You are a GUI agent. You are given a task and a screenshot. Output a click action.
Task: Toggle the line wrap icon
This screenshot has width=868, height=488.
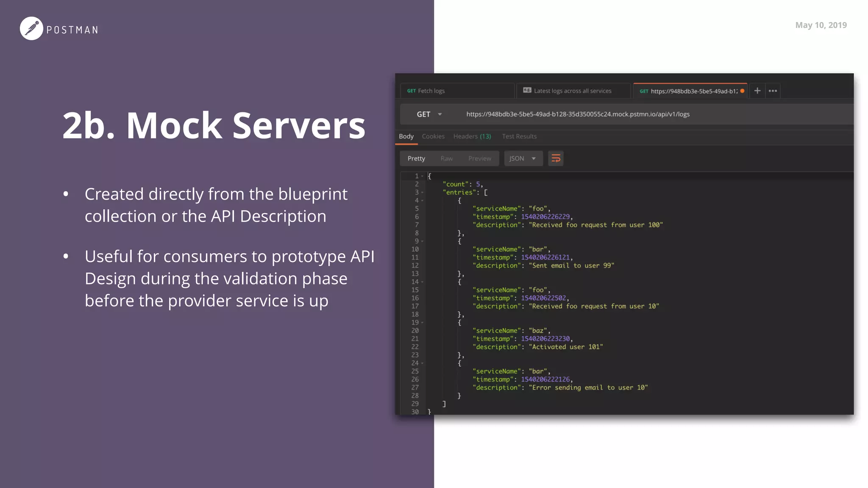coord(556,158)
